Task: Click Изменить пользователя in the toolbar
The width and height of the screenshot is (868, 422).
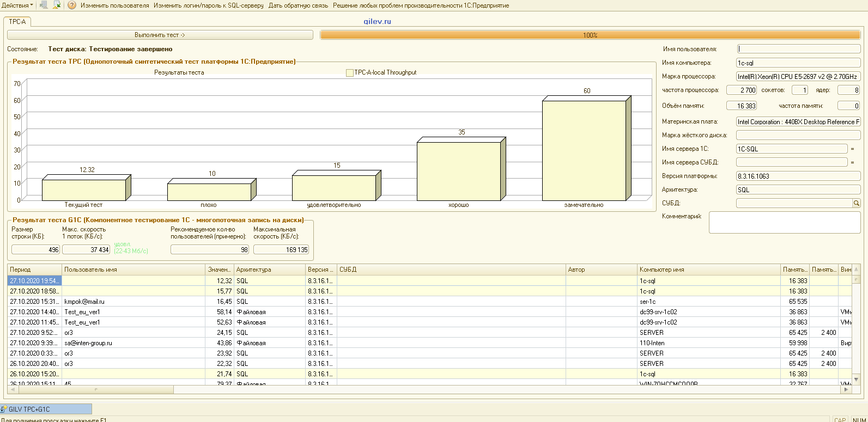Action: [x=115, y=5]
